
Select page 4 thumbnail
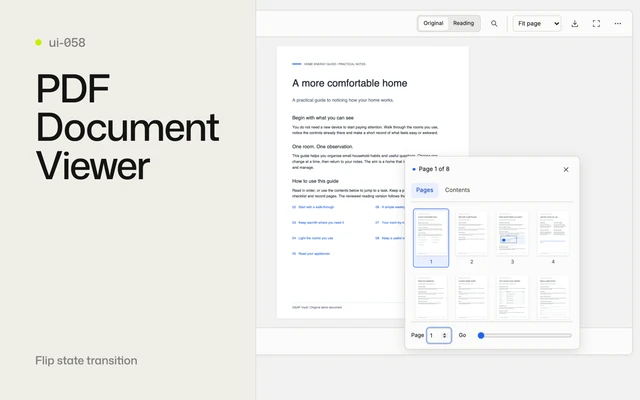click(553, 238)
